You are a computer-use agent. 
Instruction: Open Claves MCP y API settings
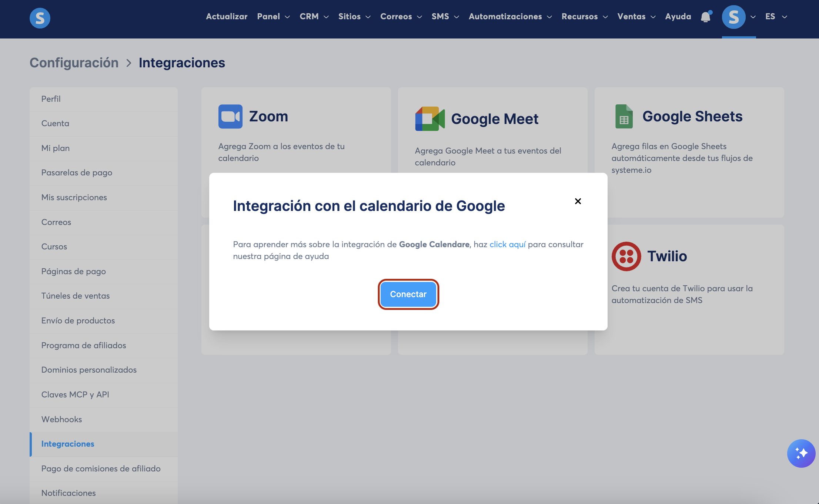[x=104, y=394]
